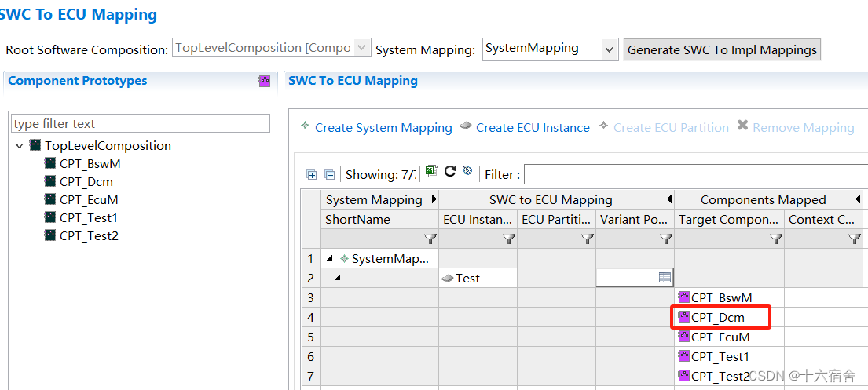Collapse the Components Mapped column group
Screen dimensions: 868x390
click(x=858, y=199)
